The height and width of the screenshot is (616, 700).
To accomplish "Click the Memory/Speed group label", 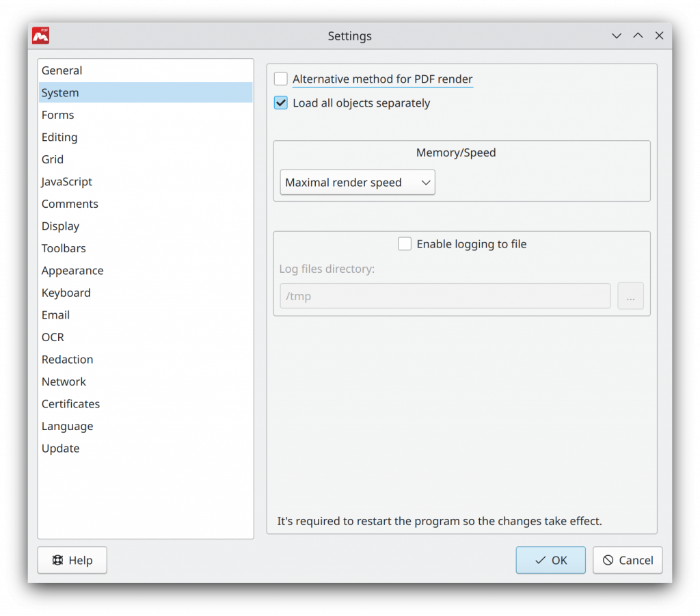I will [456, 152].
